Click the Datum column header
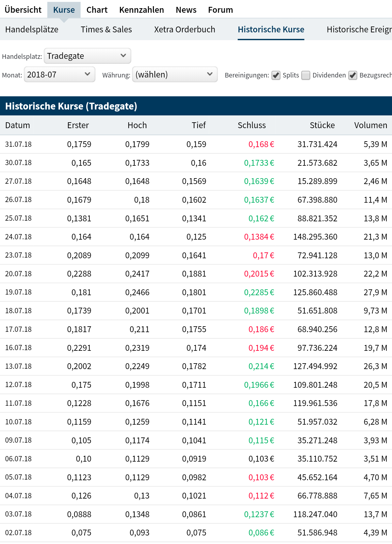This screenshot has width=392, height=544. (18, 125)
